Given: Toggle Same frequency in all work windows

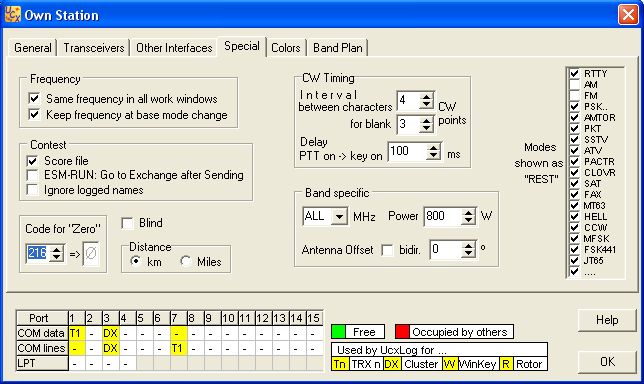Looking at the screenshot, I should [34, 99].
